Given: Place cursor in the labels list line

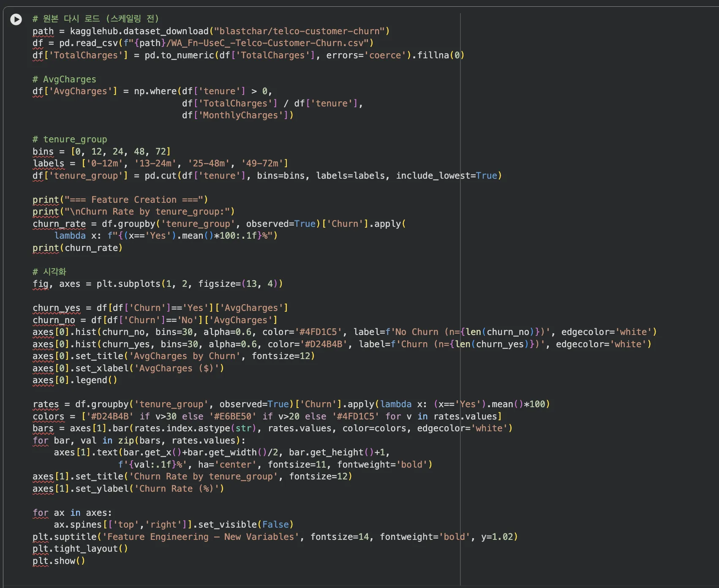Looking at the screenshot, I should click(160, 163).
